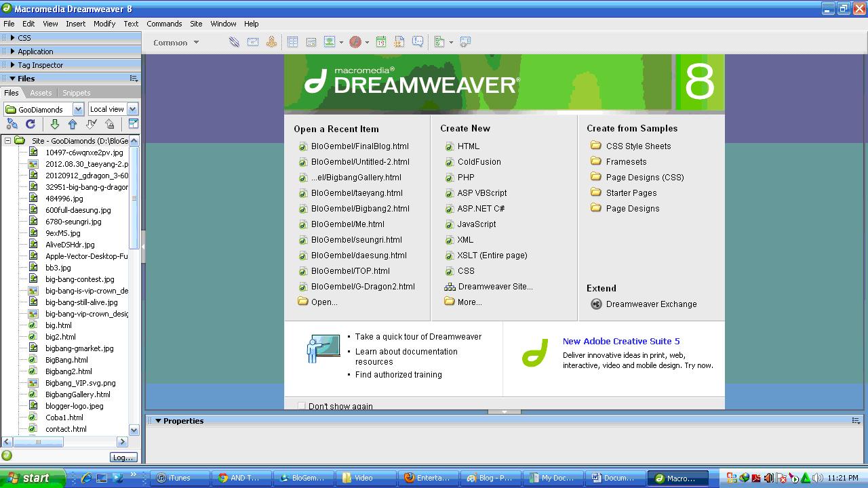
Task: Click the Server-Side Include icon
Action: [x=399, y=42]
